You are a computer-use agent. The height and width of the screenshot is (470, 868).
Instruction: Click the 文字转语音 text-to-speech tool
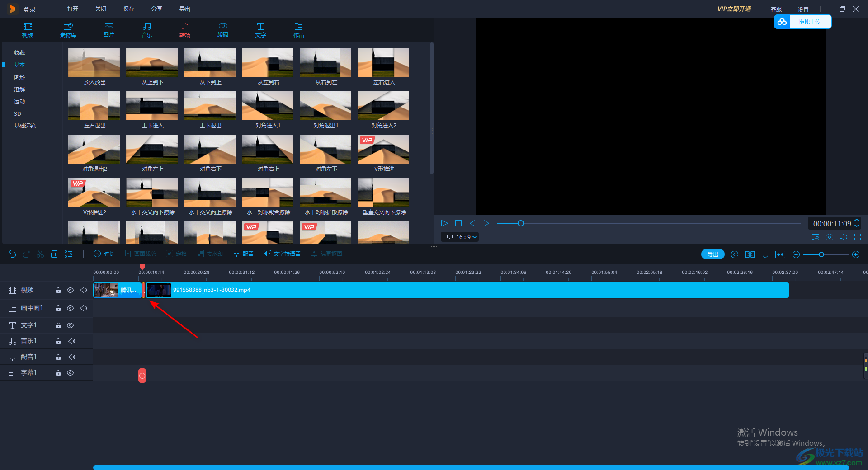[282, 254]
